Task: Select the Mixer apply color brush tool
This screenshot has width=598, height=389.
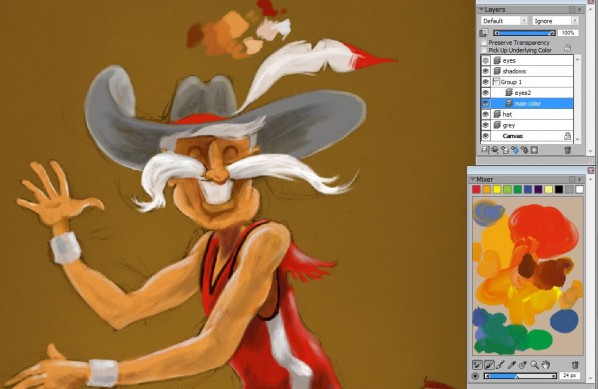Action: click(489, 365)
